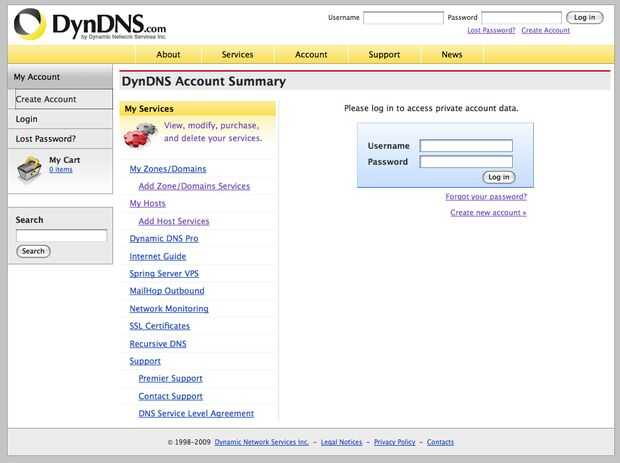Screen dimensions: 620x463
Task: Focus the header Password field
Action: point(522,18)
